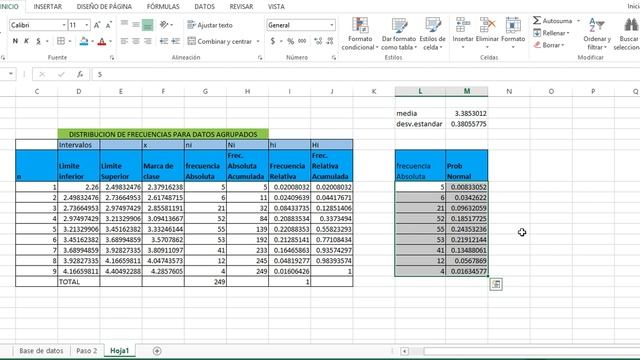The height and width of the screenshot is (360, 640).
Task: Open font color dropdown arrow
Action: (110, 42)
